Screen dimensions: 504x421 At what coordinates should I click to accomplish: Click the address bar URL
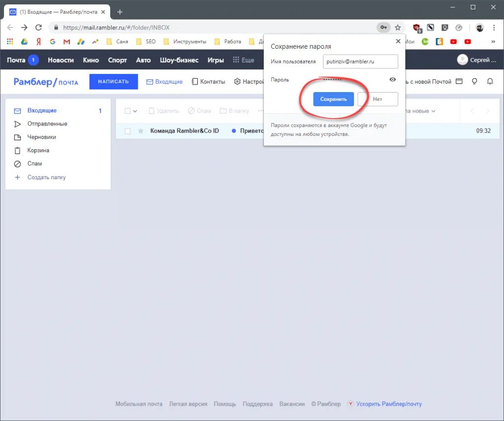click(116, 28)
